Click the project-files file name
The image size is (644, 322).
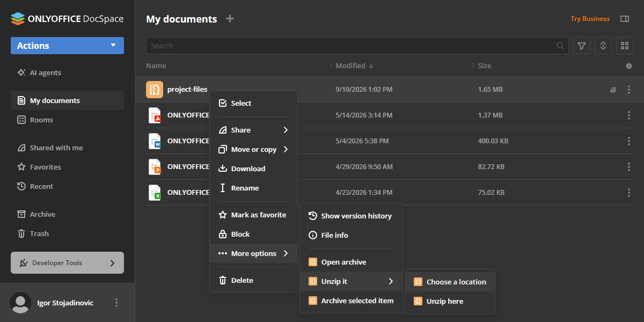point(187,90)
